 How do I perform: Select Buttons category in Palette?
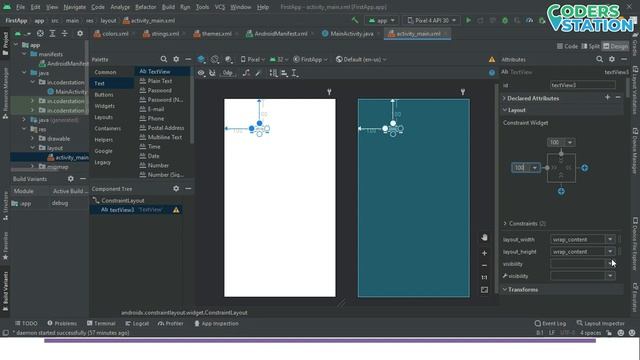(x=104, y=95)
